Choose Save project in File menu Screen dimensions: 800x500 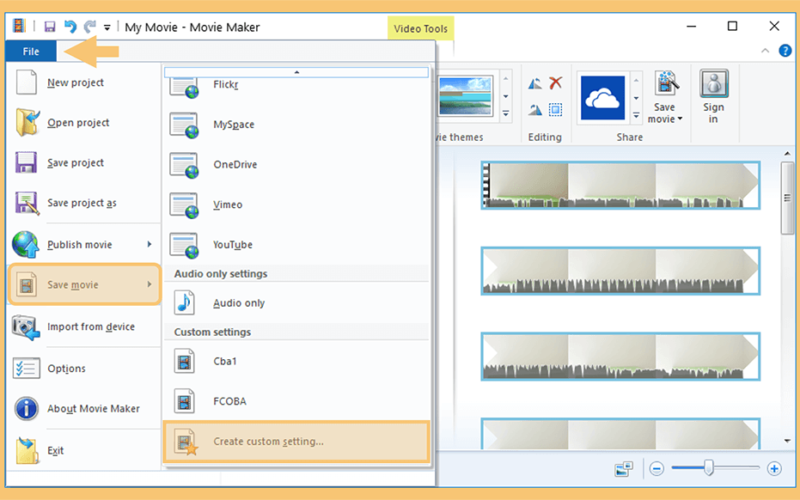[x=84, y=163]
